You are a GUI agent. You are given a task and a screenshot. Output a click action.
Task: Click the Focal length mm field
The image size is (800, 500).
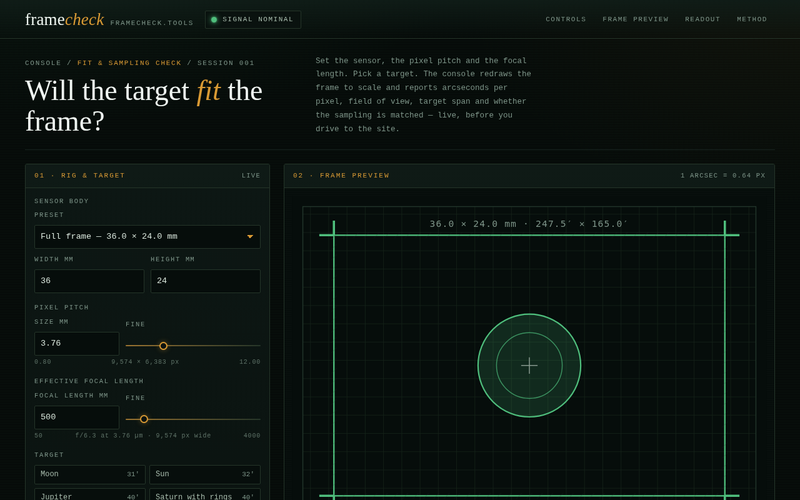coord(77,417)
